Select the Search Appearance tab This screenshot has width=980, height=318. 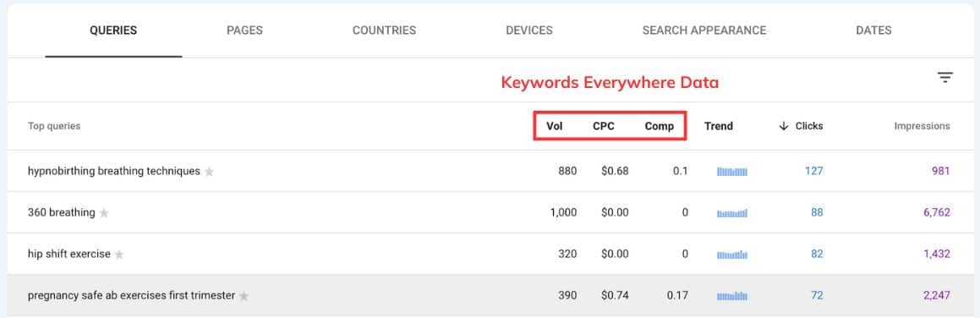click(704, 30)
